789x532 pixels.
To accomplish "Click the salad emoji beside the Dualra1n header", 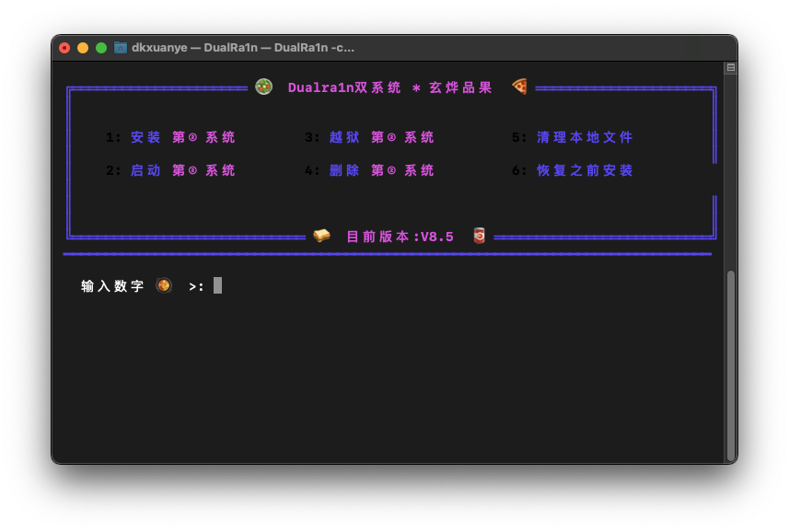I will [x=264, y=87].
